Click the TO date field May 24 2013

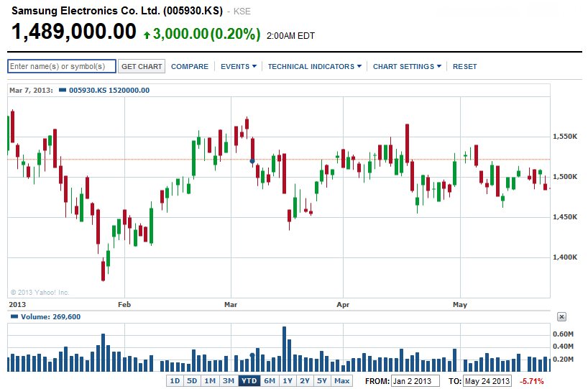[x=487, y=381]
